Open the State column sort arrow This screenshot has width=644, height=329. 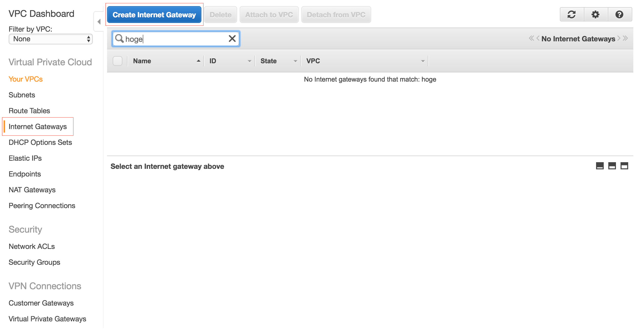(x=295, y=61)
